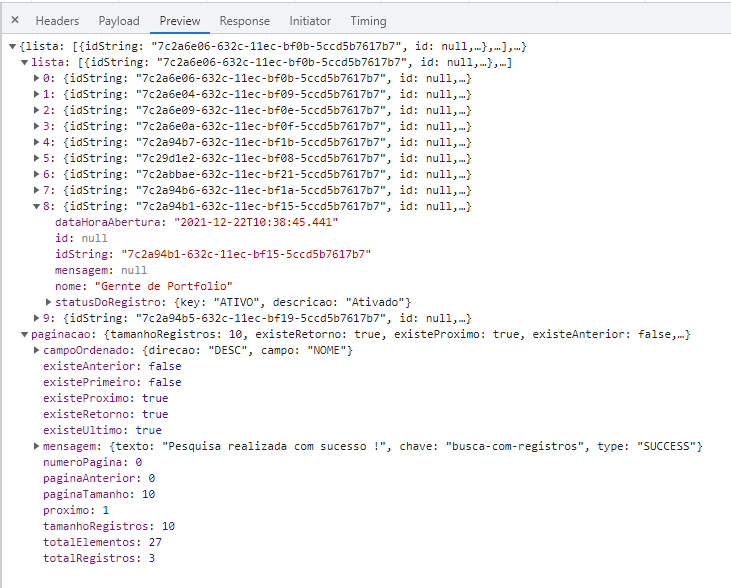Viewport: 731px width, 588px height.
Task: Click the paginaAnterior: 0 property
Action: point(99,478)
